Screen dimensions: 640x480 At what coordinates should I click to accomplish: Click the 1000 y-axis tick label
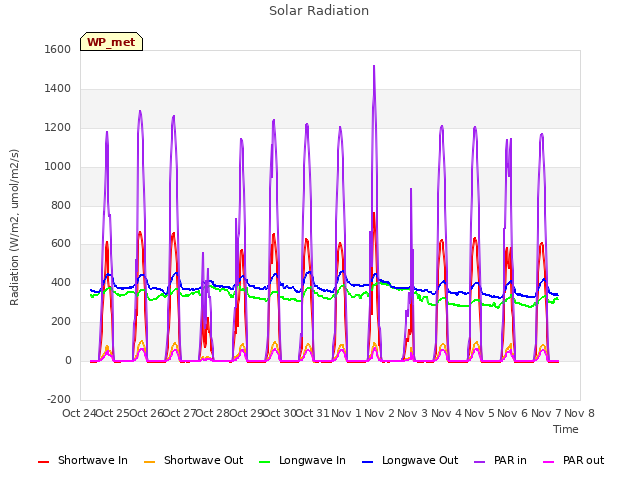click(58, 166)
